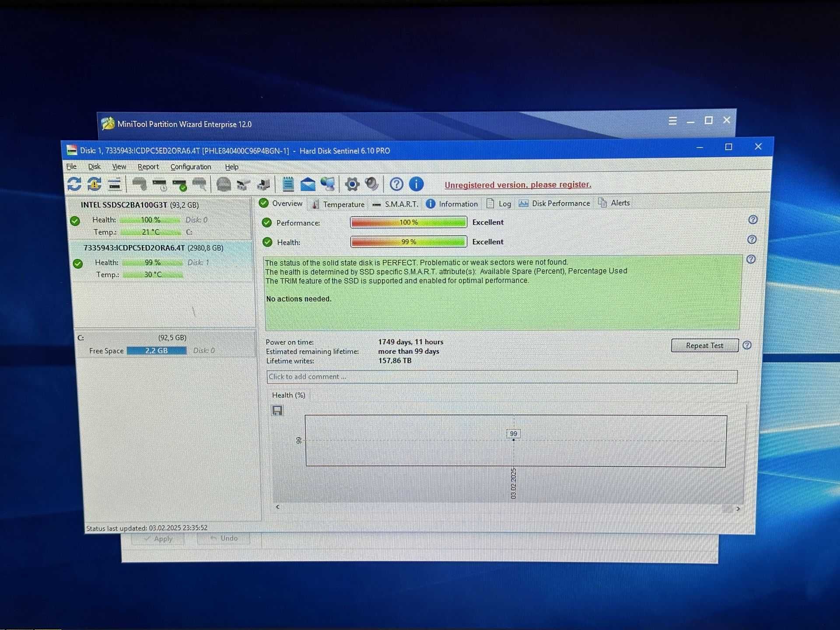
Task: Click the 'more than 99 days' value
Action: tap(409, 351)
